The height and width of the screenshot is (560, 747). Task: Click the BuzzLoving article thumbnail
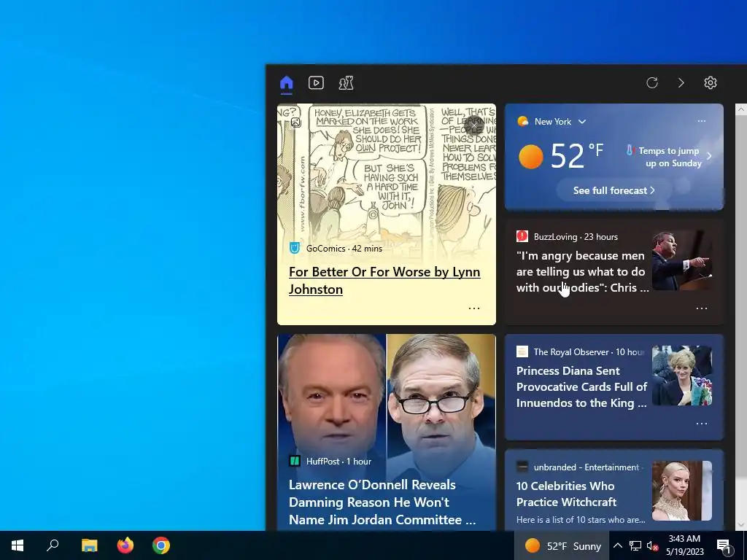coord(682,260)
